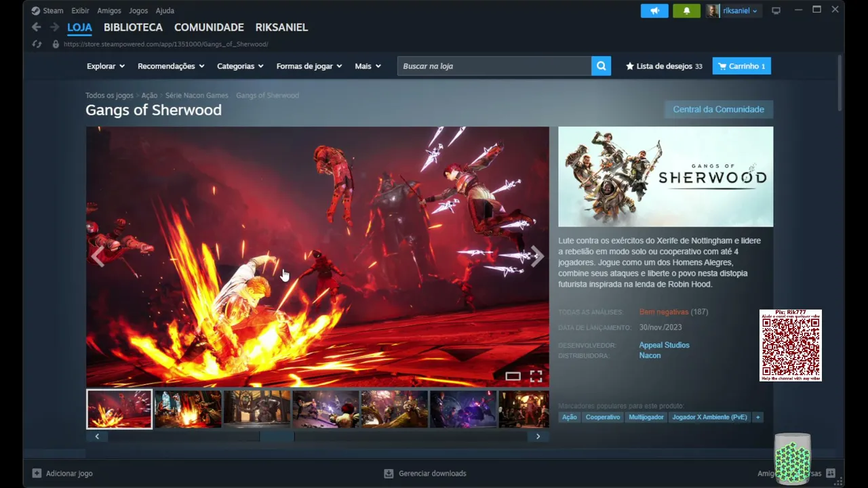Click the Gerenciar downloads icon

pos(389,473)
